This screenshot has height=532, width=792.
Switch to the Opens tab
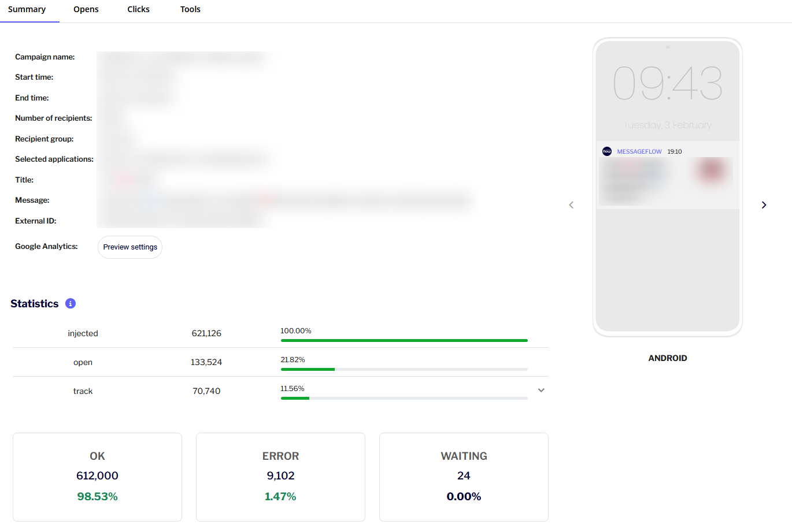click(x=86, y=10)
